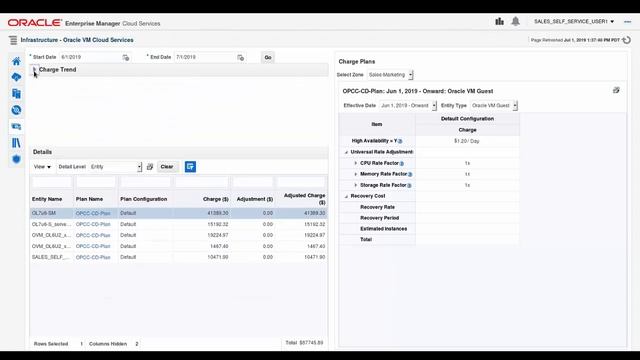The image size is (640, 360).
Task: Collapse the Recovery Cost row
Action: click(347, 196)
